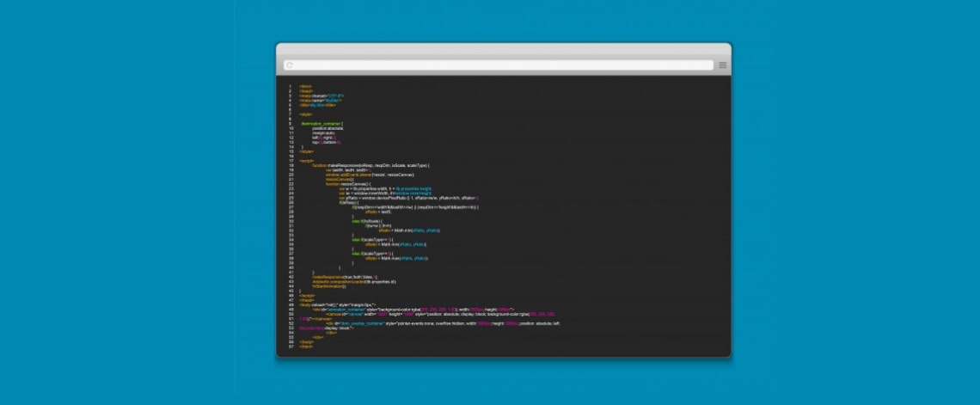This screenshot has height=405, width=980.
Task: Click line number 1 in the gutter
Action: pyautogui.click(x=291, y=86)
